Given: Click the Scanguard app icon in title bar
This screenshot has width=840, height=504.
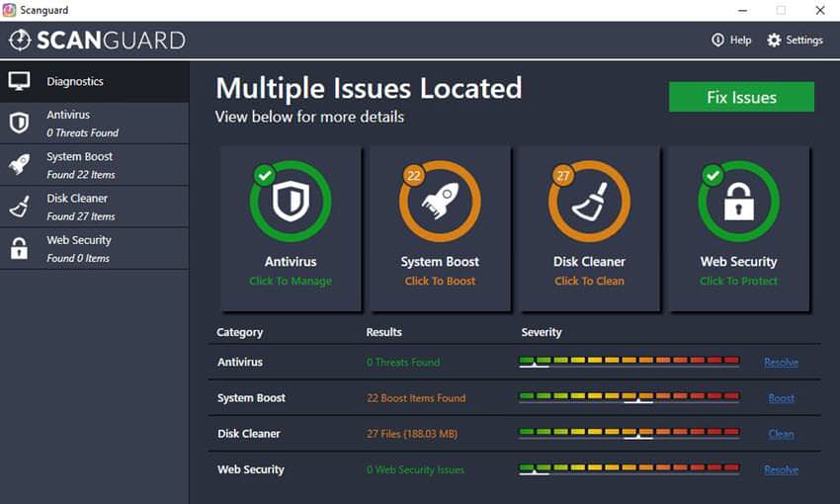Looking at the screenshot, I should [x=9, y=10].
